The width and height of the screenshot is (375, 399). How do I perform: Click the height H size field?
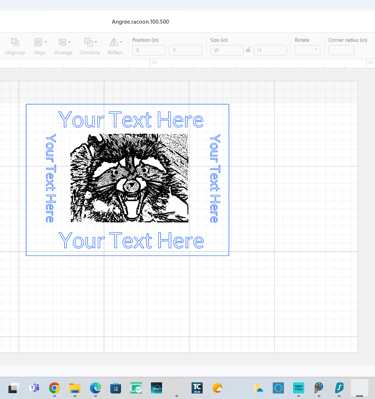point(270,50)
